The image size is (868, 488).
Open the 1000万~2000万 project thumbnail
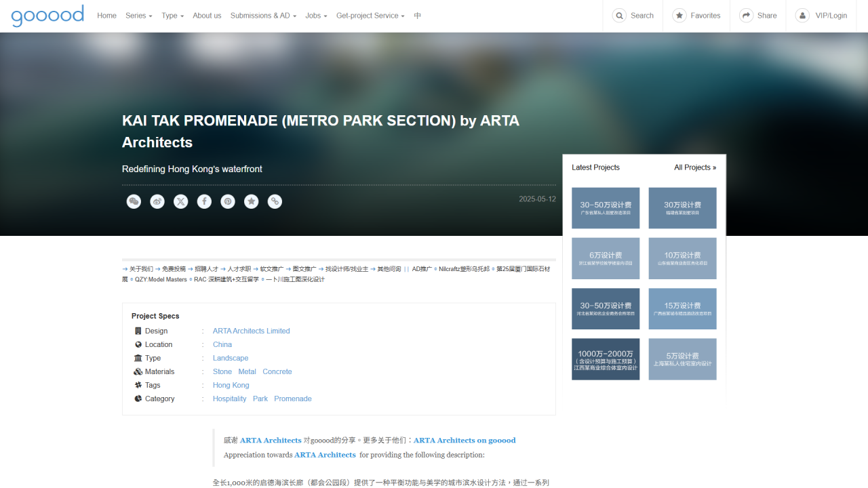[x=606, y=359]
